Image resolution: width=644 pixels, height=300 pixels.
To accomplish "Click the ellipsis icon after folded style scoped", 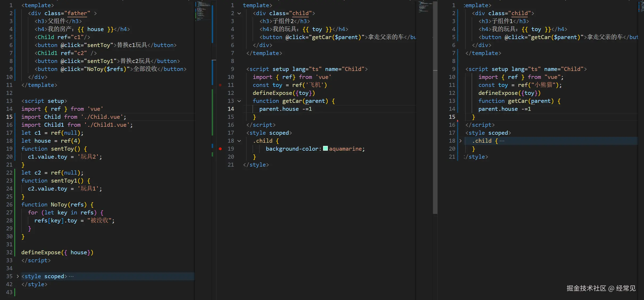I will click(x=71, y=276).
